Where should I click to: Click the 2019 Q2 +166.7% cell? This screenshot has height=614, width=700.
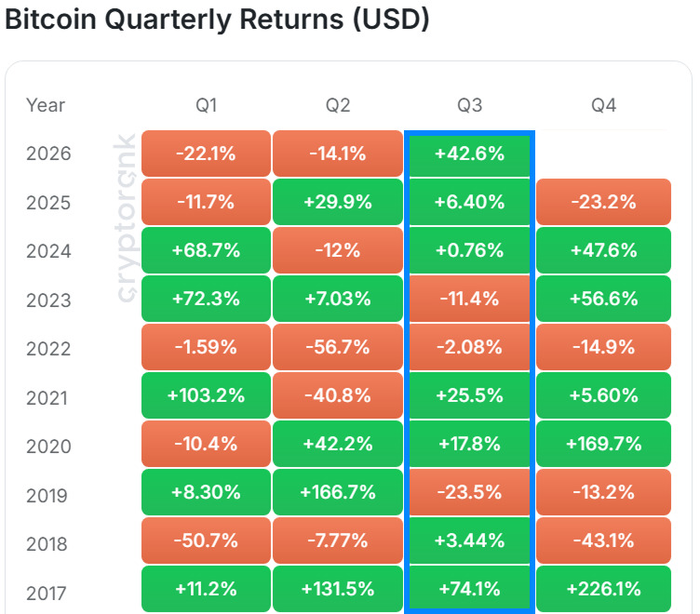point(338,492)
